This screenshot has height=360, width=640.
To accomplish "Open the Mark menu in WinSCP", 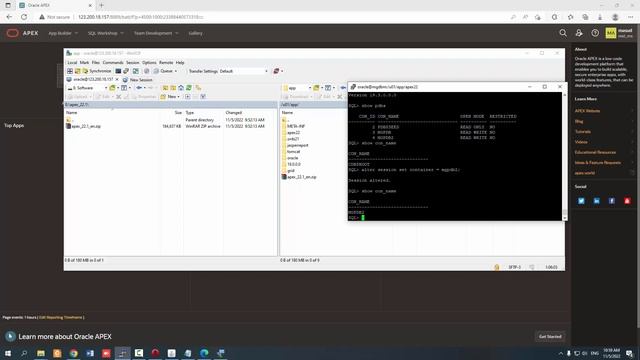I will (x=84, y=62).
